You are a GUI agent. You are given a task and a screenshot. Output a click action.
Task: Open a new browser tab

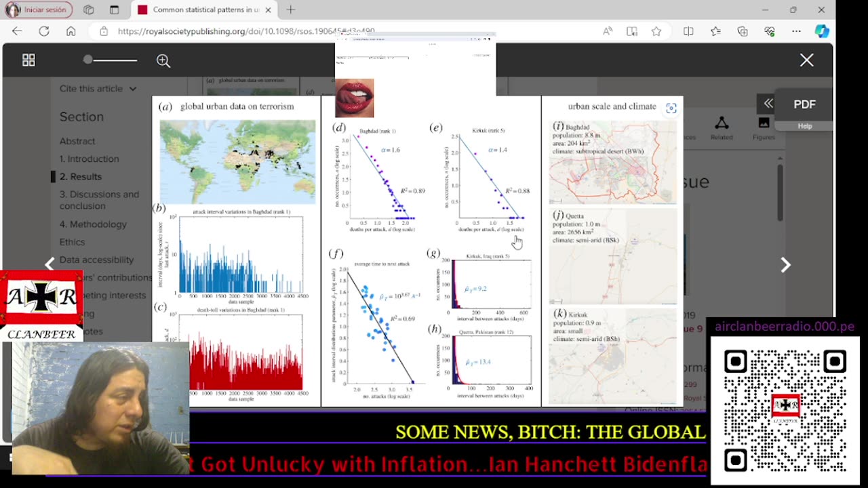[x=291, y=9]
